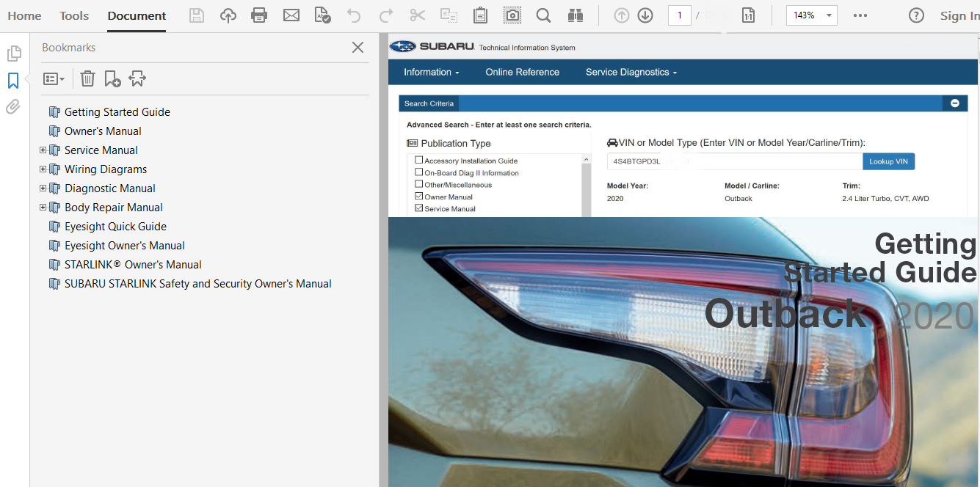Image resolution: width=980 pixels, height=487 pixels.
Task: Open the Page Thumbnails panel
Action: tap(13, 54)
